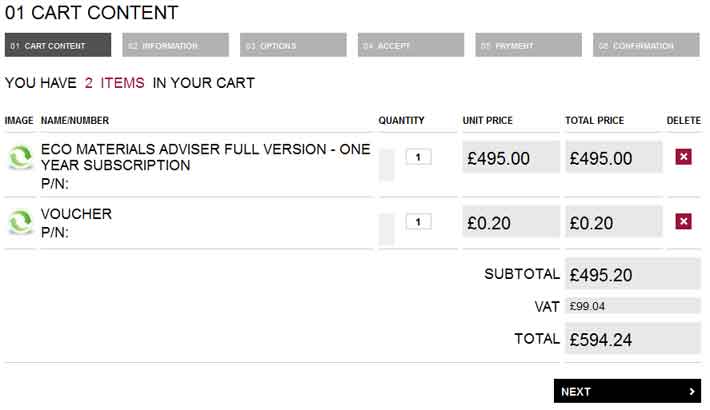The image size is (710, 410).
Task: Go to 02 Information step tab
Action: coord(175,45)
